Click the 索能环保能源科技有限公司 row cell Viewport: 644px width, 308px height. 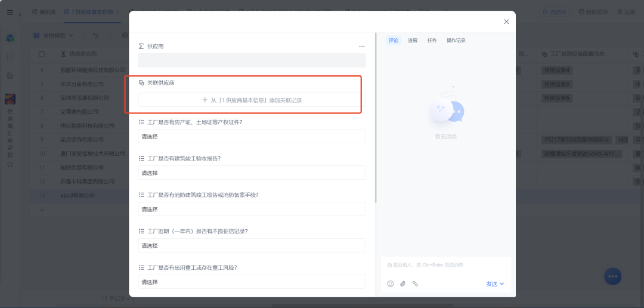[92, 70]
